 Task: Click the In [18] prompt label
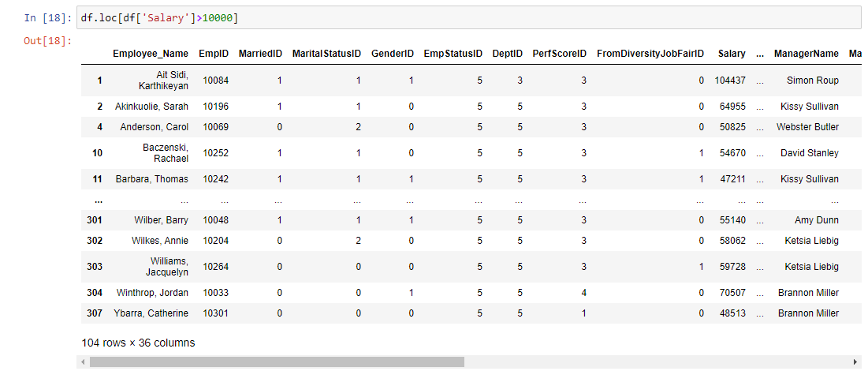[x=47, y=17]
